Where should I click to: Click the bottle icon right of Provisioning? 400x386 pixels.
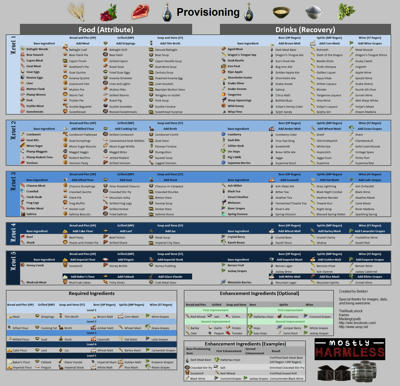click(249, 12)
